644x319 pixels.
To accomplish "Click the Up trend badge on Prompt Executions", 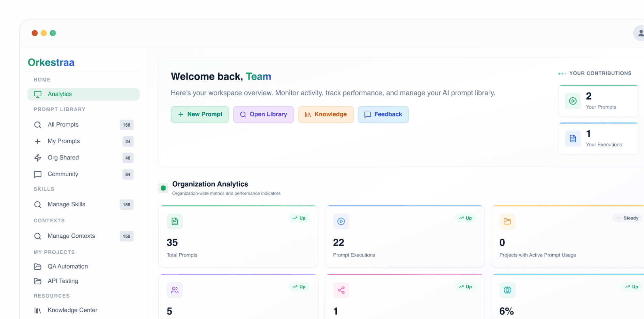I will [465, 218].
